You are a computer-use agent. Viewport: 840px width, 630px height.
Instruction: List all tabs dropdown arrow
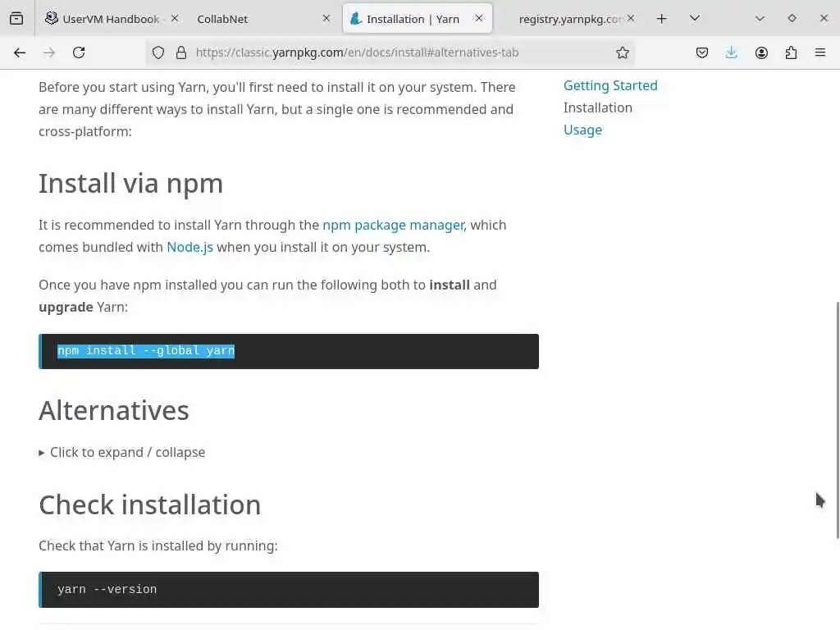(695, 18)
